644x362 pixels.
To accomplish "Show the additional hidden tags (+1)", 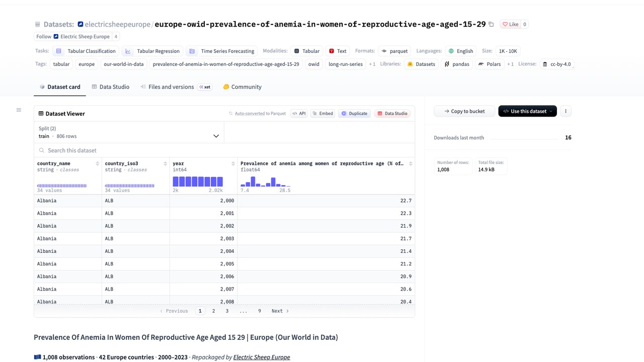I will coord(372,64).
